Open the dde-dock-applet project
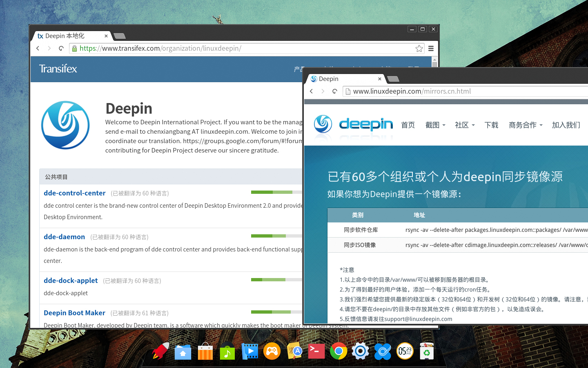 click(x=71, y=280)
